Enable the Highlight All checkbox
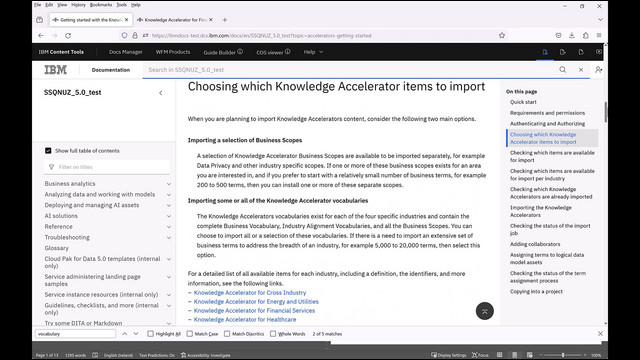The width and height of the screenshot is (640, 360). (150, 334)
